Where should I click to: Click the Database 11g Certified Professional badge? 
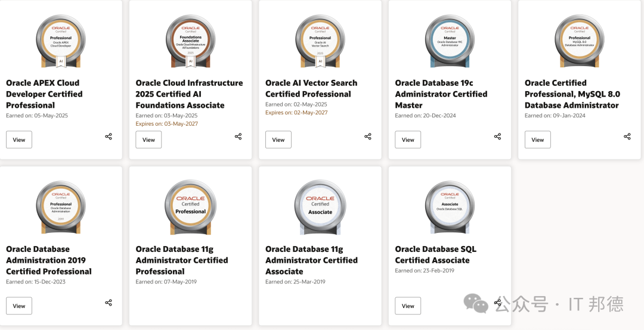click(x=191, y=207)
